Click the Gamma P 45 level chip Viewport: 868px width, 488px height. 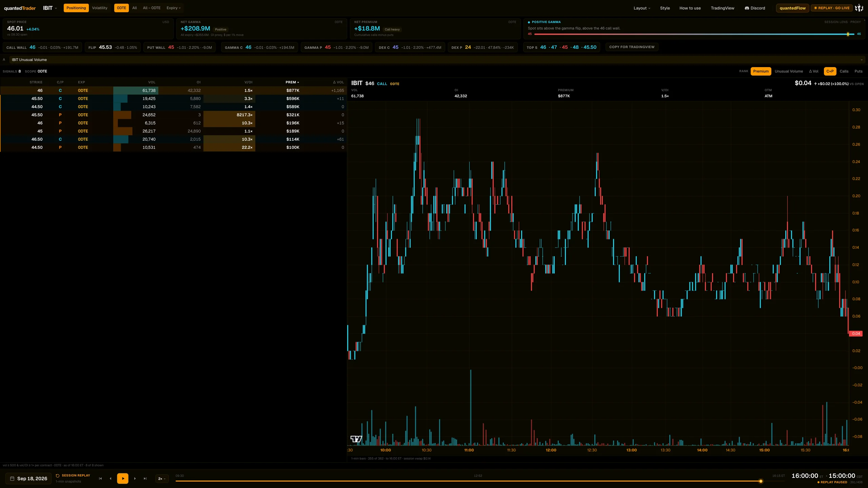tap(336, 47)
